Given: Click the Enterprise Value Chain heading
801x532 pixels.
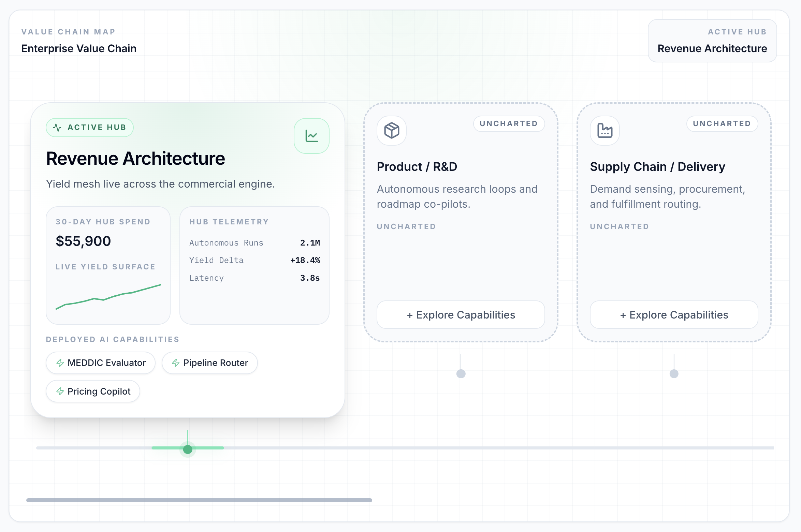Looking at the screenshot, I should click(x=79, y=48).
